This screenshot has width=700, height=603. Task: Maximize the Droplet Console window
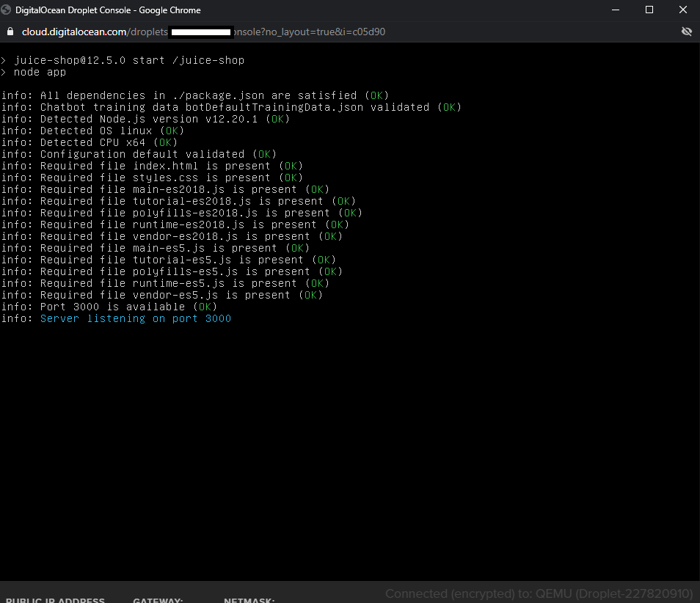coord(649,10)
